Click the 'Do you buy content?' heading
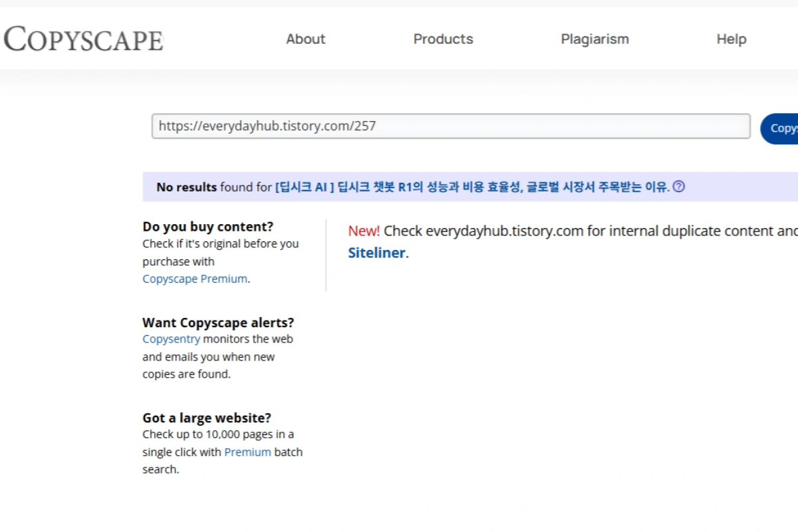 click(207, 227)
